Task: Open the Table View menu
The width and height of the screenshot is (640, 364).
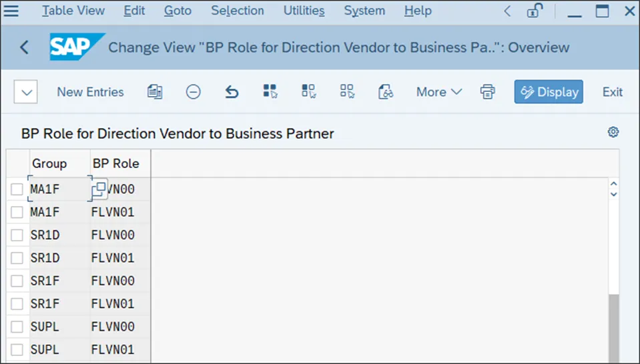Action: pos(73,11)
